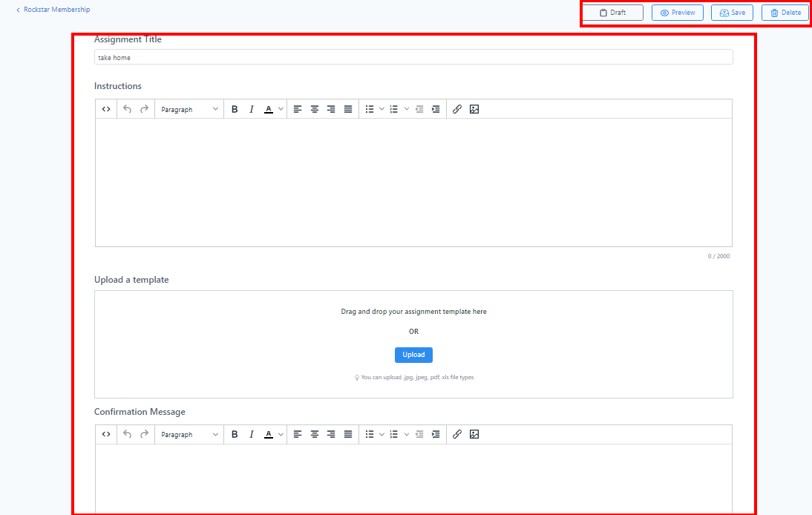Image resolution: width=812 pixels, height=515 pixels.
Task: Click Bold in the Instructions toolbar
Action: coord(235,109)
